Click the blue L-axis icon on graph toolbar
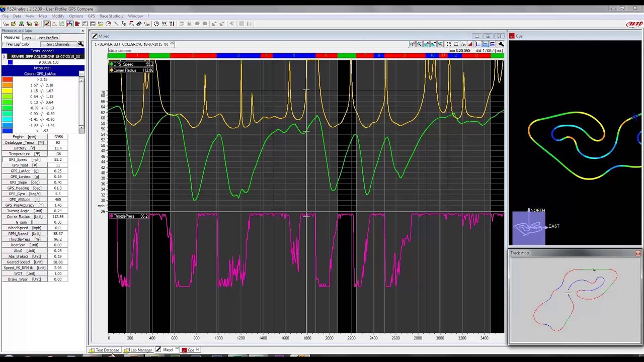 (478, 44)
